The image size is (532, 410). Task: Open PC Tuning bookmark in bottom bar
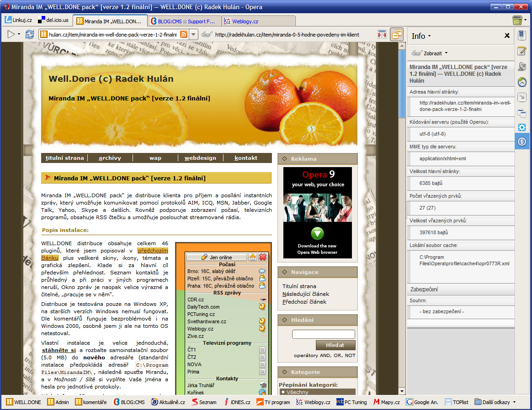[351, 402]
